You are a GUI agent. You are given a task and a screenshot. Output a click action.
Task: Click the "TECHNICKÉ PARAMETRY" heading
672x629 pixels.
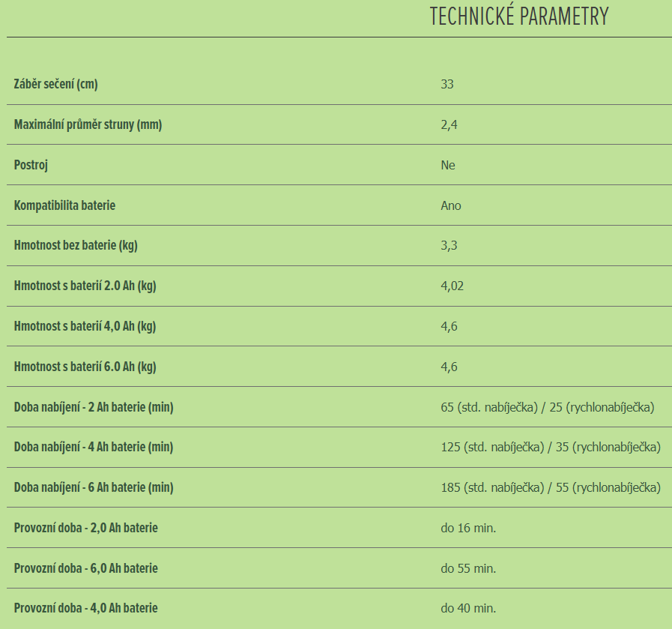(x=519, y=16)
